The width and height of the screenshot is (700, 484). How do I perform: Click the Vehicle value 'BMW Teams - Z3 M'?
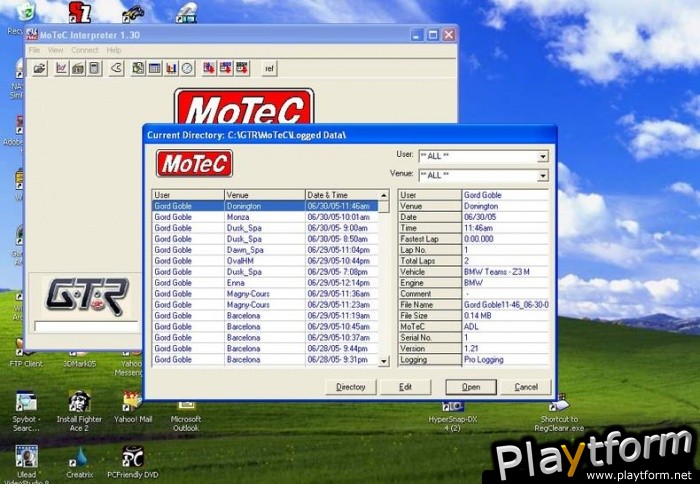click(x=505, y=272)
